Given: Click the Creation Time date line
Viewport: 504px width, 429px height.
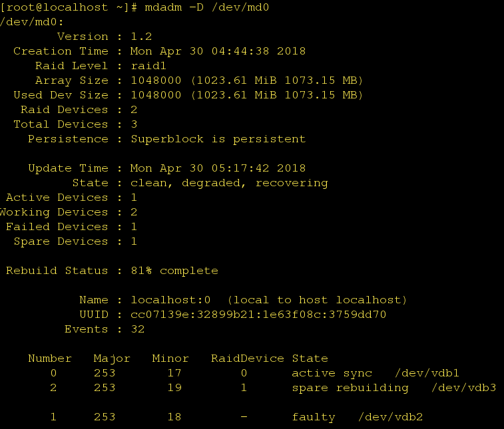Looking at the screenshot, I should click(x=218, y=51).
